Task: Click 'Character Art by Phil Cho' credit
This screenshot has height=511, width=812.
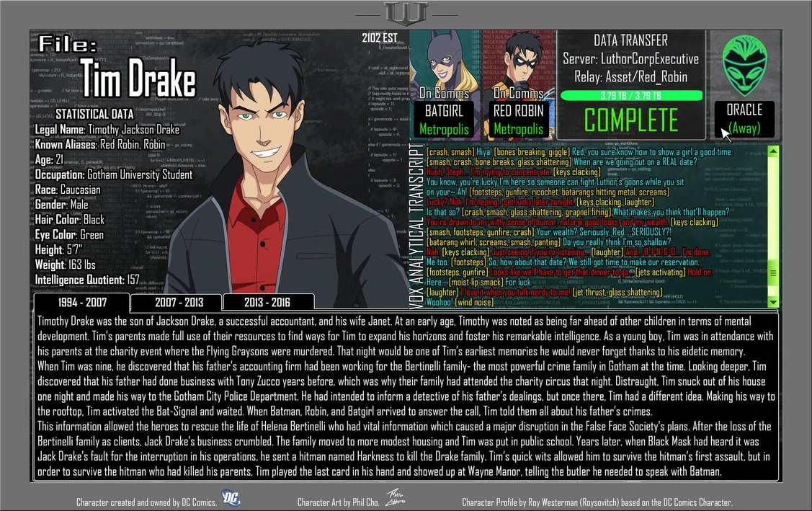Action: pyautogui.click(x=338, y=502)
